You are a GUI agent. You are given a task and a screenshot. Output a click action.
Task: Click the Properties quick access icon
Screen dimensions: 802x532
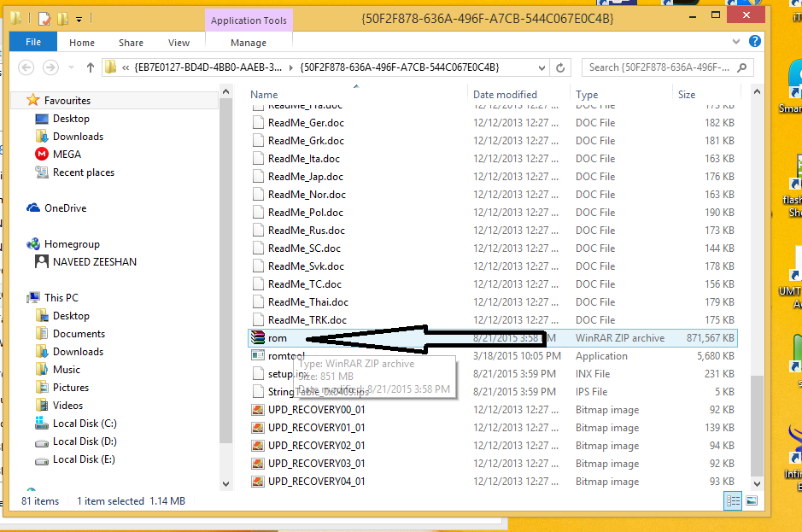45,20
